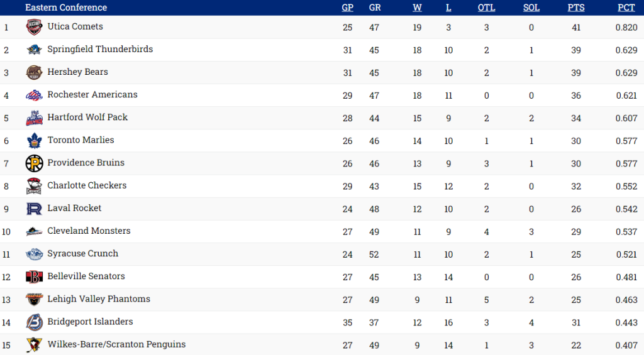Click the Belleville Senators logo
This screenshot has height=355, width=644.
point(34,276)
